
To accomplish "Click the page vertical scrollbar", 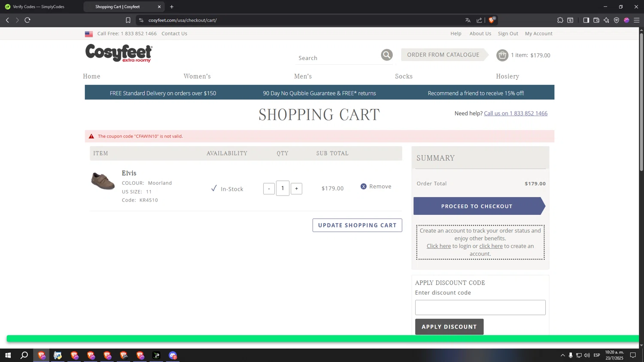I will (641, 102).
